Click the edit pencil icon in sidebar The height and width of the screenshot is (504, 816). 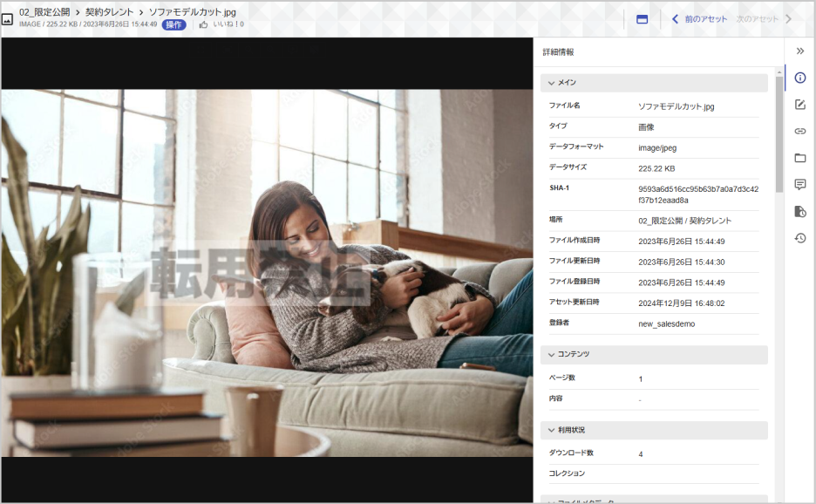[799, 105]
